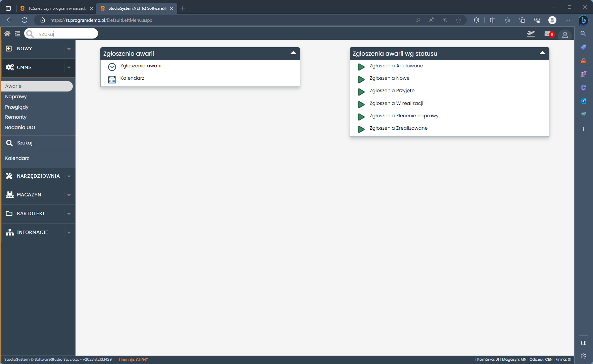
Task: Select Naprawy in the CMMS submenu
Action: (x=16, y=97)
